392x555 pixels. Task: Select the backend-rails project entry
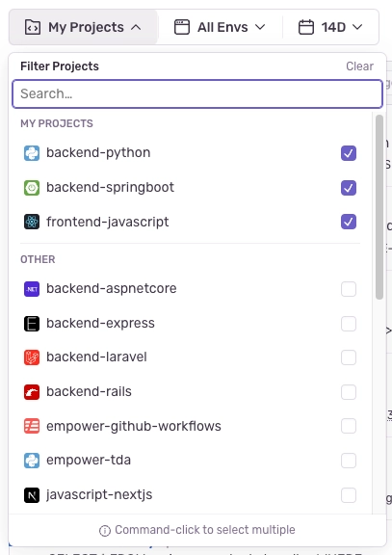(191, 392)
